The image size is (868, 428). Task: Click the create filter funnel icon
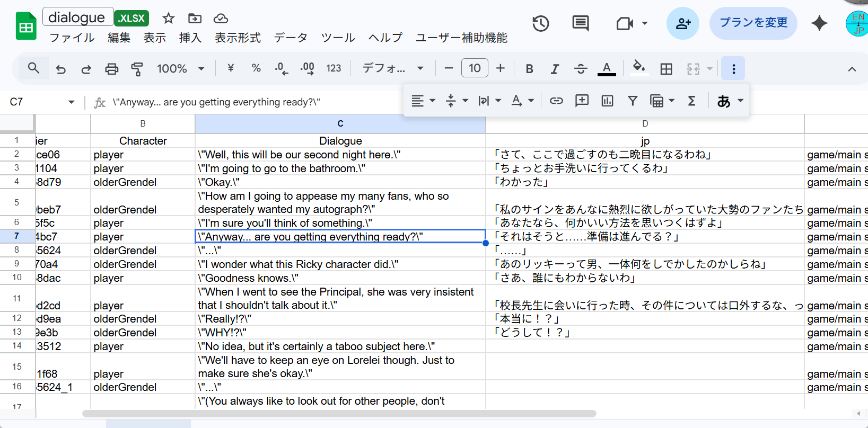tap(633, 101)
